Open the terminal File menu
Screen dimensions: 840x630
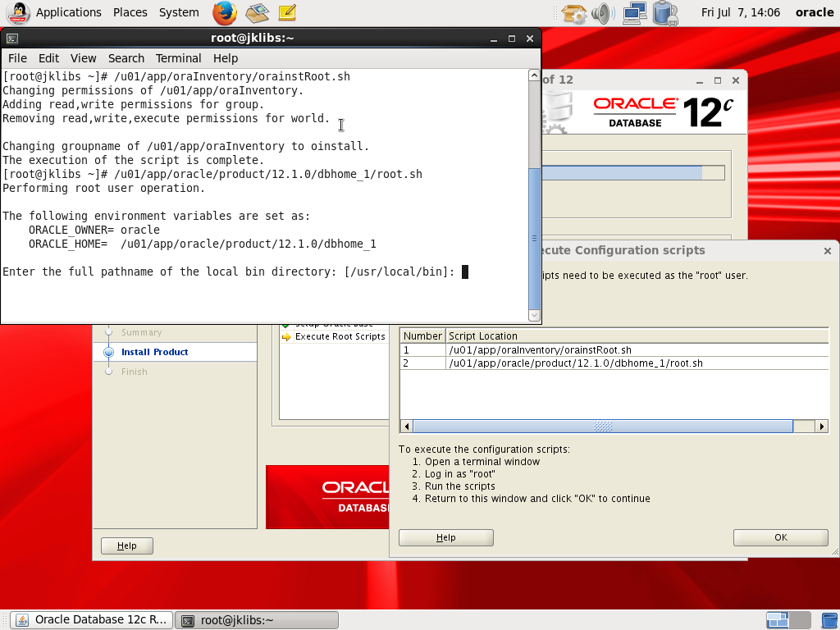coord(18,58)
